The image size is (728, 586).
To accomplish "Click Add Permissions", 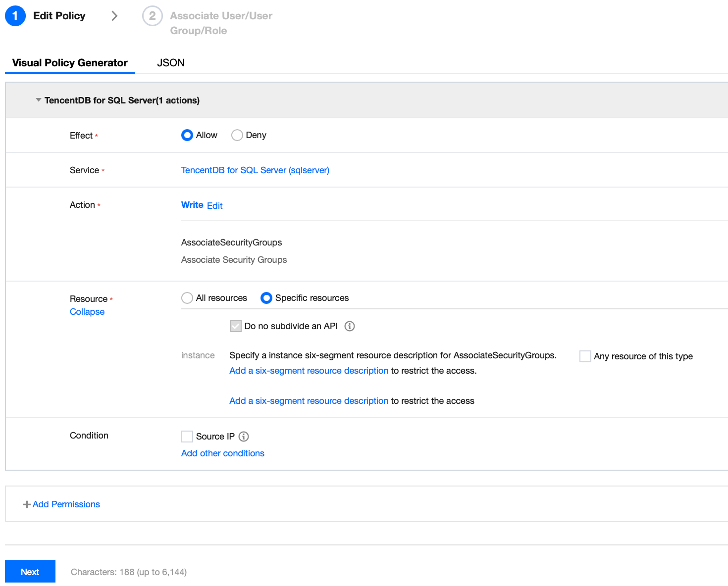I will [66, 504].
